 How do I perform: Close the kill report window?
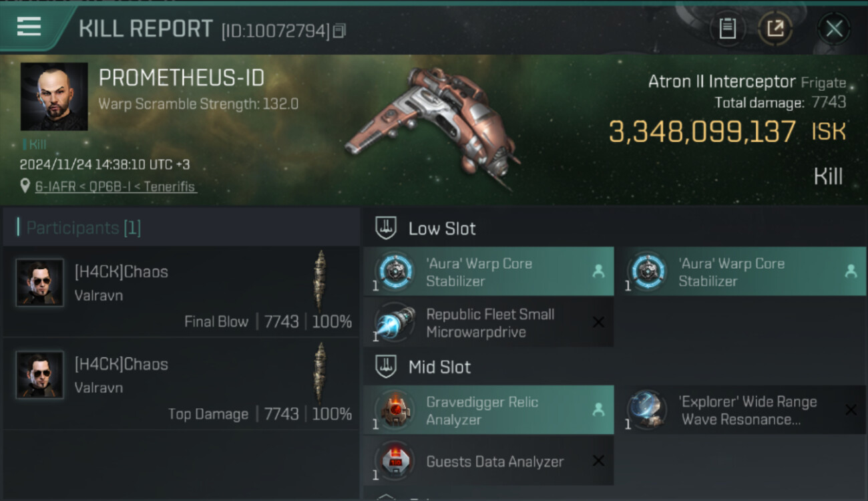tap(834, 29)
